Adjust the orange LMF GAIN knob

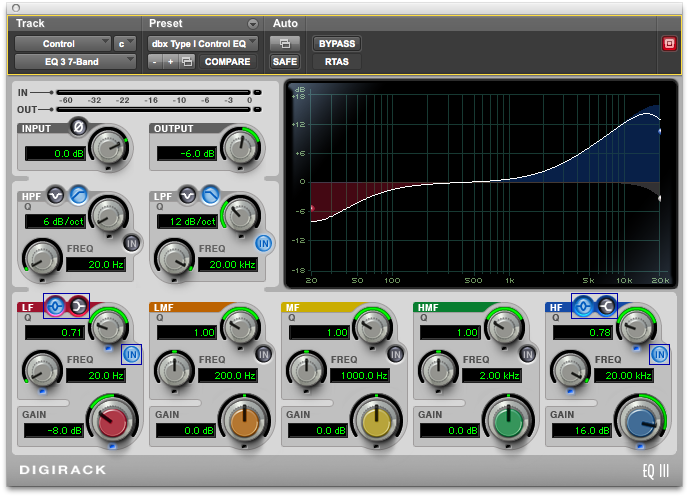(244, 421)
